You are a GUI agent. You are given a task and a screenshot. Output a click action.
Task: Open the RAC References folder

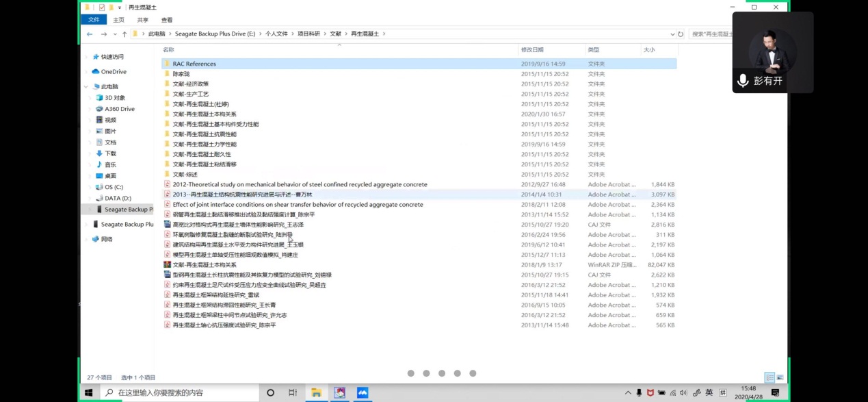[x=194, y=64]
